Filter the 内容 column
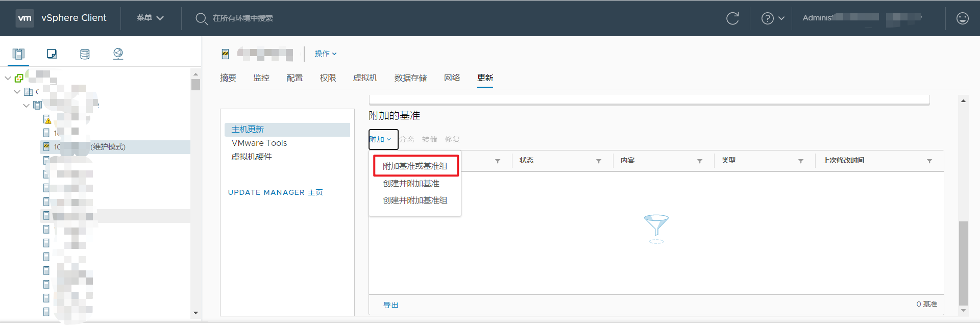The image size is (980, 328). 700,161
